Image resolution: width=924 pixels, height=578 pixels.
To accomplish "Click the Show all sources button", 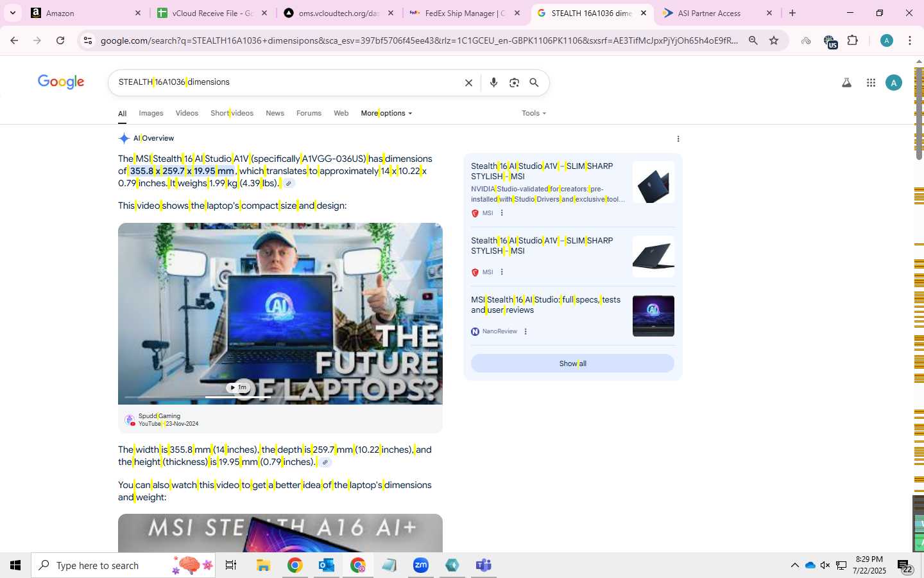I will tap(572, 363).
